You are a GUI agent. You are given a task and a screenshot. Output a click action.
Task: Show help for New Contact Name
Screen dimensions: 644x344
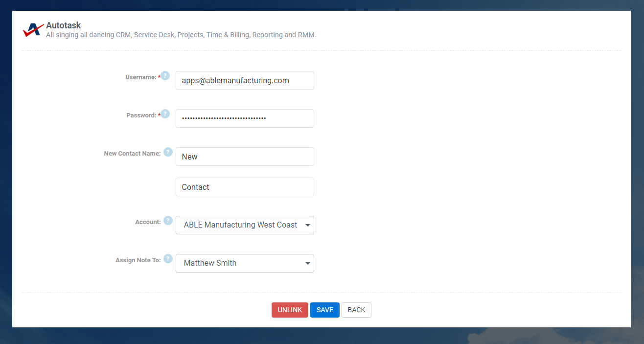tap(168, 152)
